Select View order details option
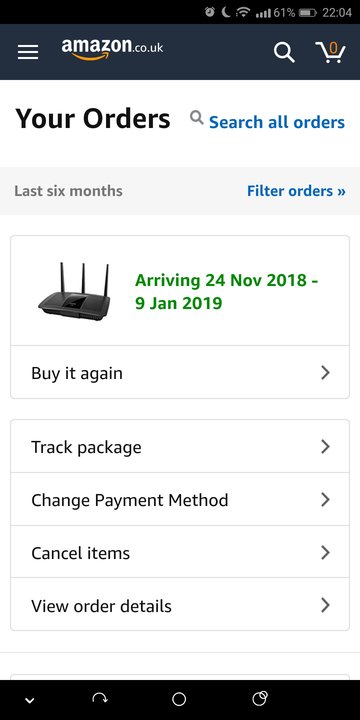 (180, 605)
